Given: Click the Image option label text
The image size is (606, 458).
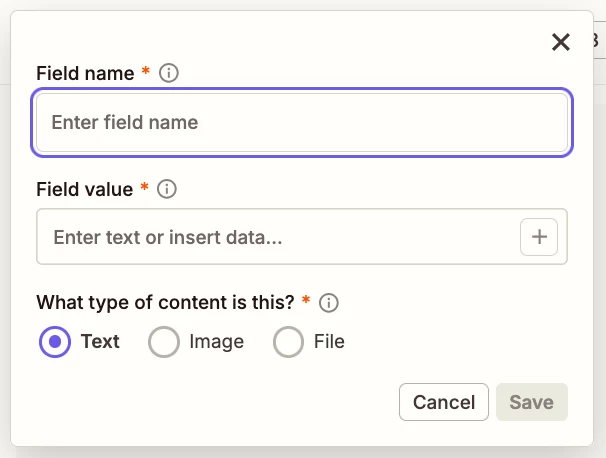Looking at the screenshot, I should [x=216, y=342].
